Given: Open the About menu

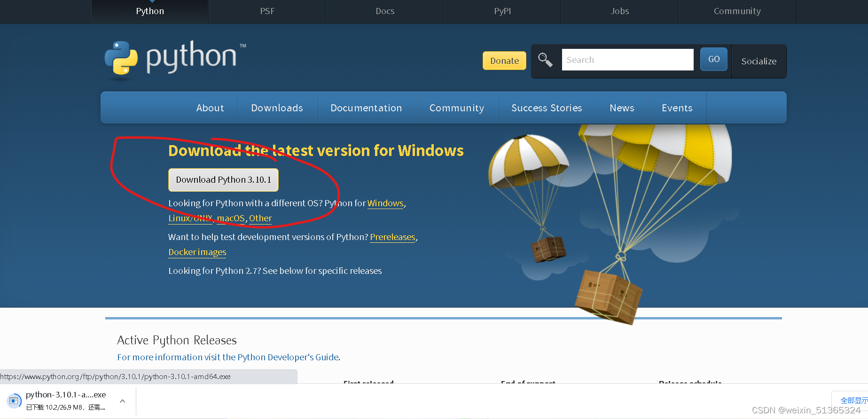Looking at the screenshot, I should coord(210,108).
